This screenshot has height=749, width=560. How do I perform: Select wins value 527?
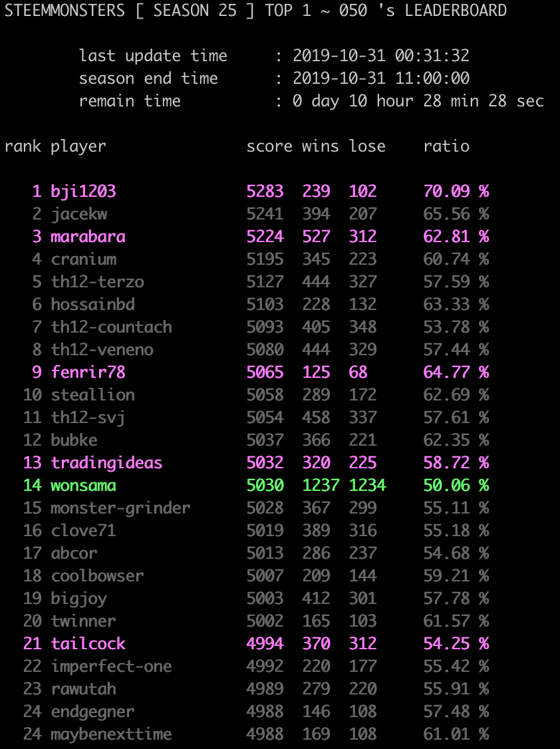316,236
